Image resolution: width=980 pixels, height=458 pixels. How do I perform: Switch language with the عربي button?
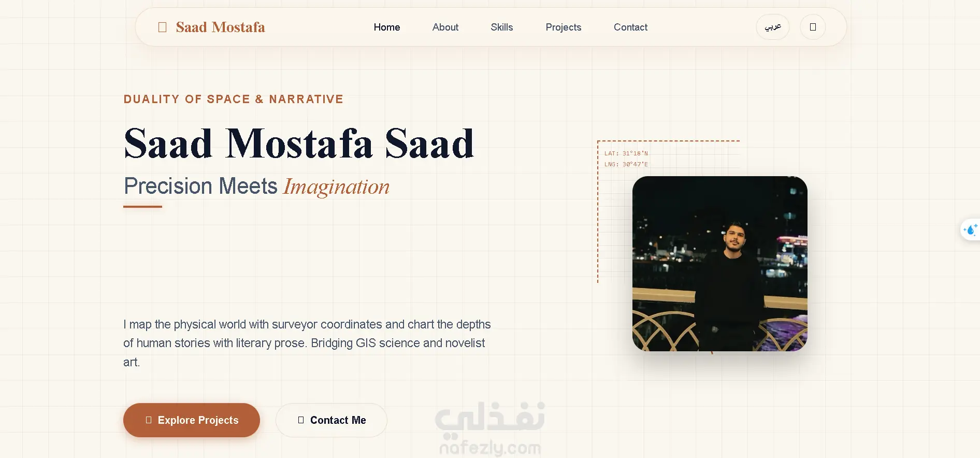(x=772, y=27)
